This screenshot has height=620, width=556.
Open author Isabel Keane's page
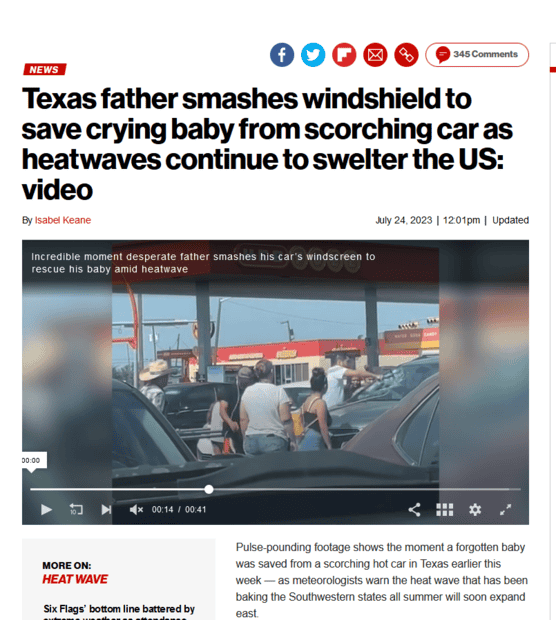click(63, 220)
